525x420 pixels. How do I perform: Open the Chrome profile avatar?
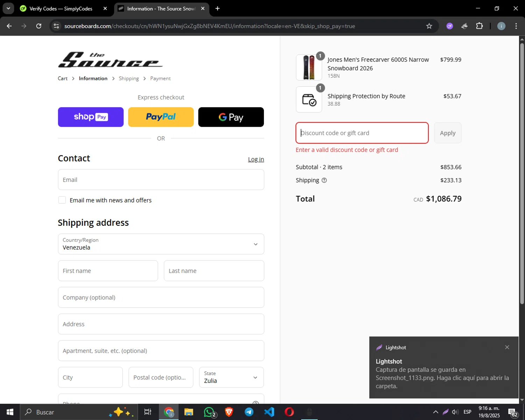pyautogui.click(x=501, y=26)
